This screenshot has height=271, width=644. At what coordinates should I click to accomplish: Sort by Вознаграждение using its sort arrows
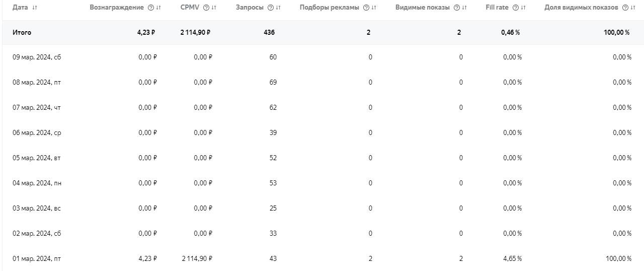click(158, 8)
